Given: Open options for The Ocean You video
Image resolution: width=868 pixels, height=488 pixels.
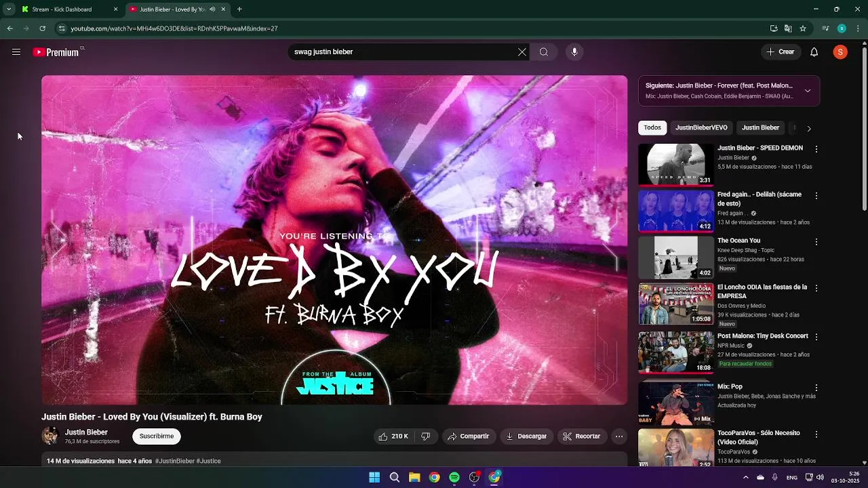Looking at the screenshot, I should 816,242.
